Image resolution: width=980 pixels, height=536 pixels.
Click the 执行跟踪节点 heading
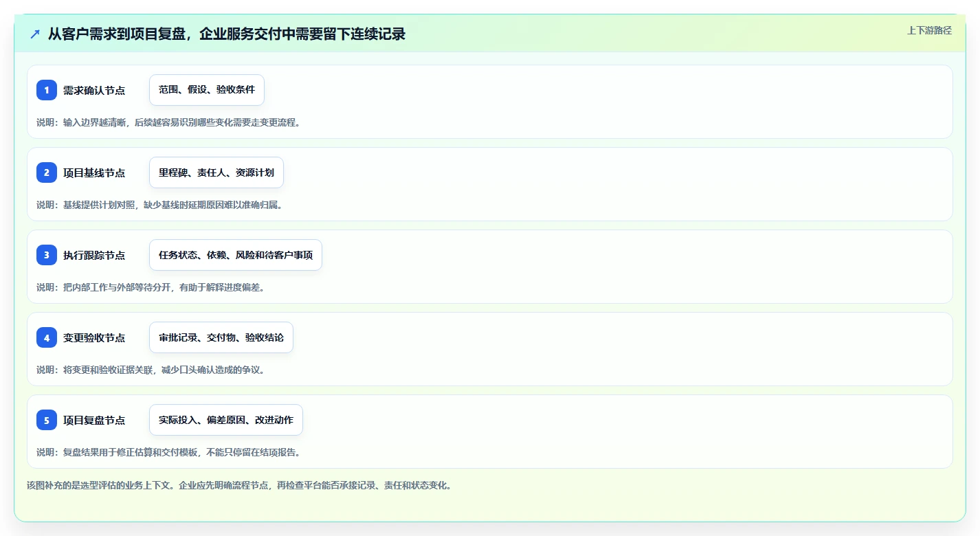click(94, 255)
